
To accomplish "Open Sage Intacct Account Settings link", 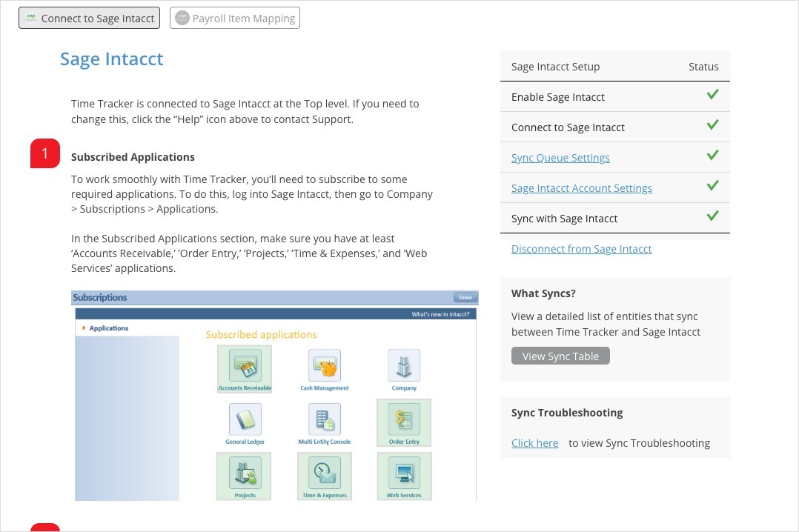I will tap(581, 188).
